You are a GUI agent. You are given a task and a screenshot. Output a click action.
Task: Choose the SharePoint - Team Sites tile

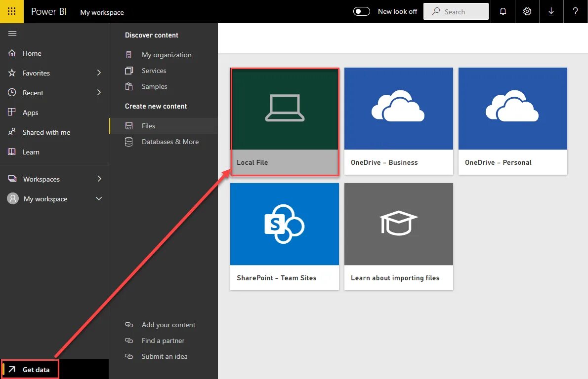[285, 237]
